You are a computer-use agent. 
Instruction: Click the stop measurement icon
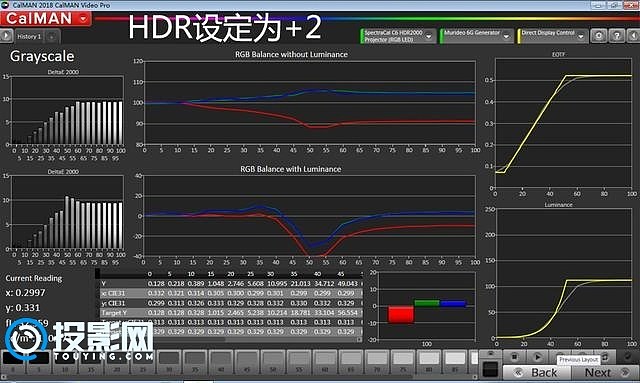(514, 357)
